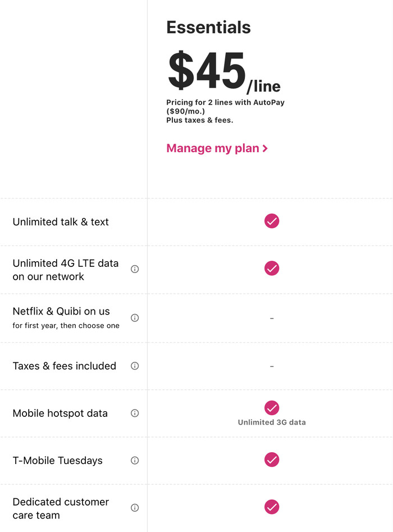The width and height of the screenshot is (393, 532).
Task: Click info icon next to Unlimited 4G LTE data
Action: point(135,269)
